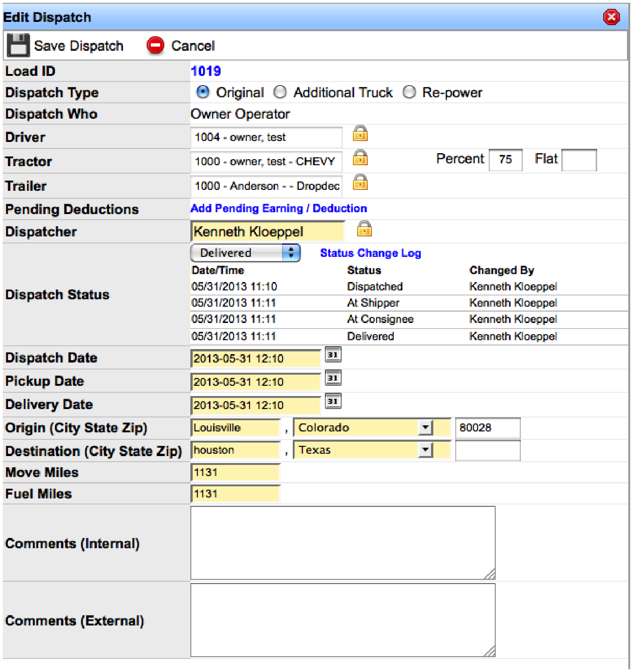This screenshot has height=672, width=633.
Task: Click the destination city field houston
Action: coord(235,450)
